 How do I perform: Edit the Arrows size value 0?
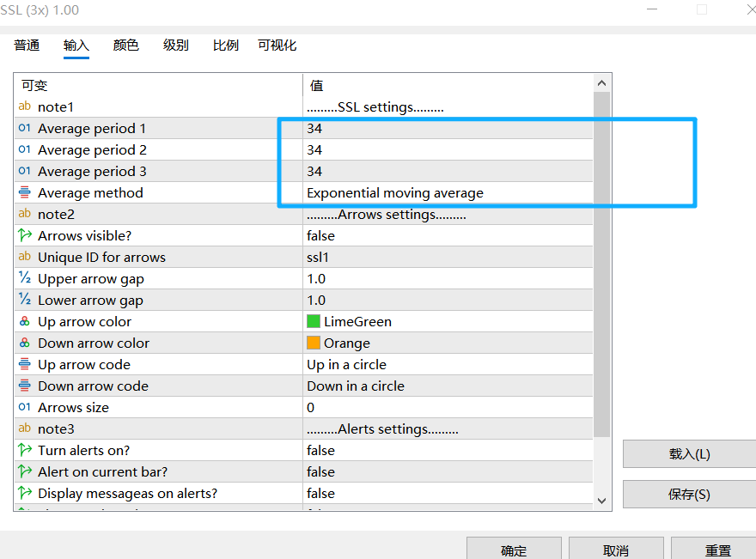pyautogui.click(x=448, y=408)
